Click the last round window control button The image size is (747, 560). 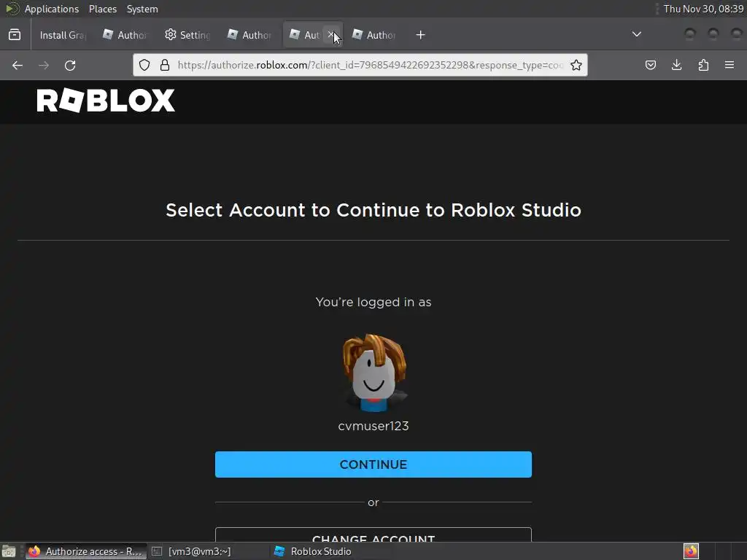point(737,34)
